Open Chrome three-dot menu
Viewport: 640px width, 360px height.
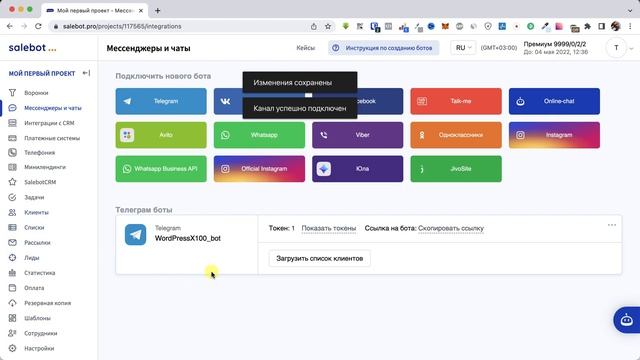(631, 26)
